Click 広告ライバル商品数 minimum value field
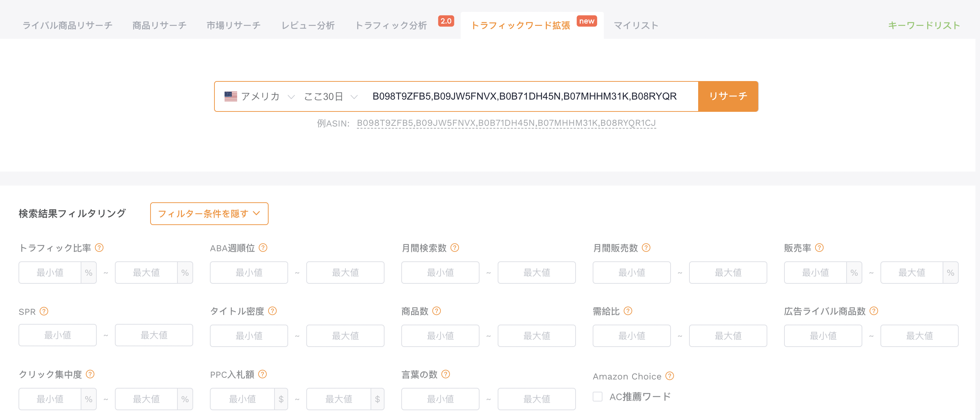Screen dimensions: 980x420 click(x=823, y=335)
